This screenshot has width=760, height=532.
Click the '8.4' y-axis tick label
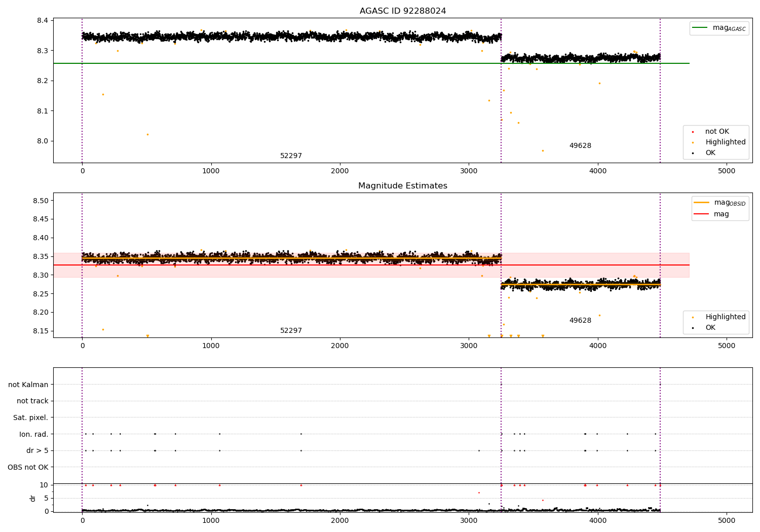pyautogui.click(x=43, y=21)
